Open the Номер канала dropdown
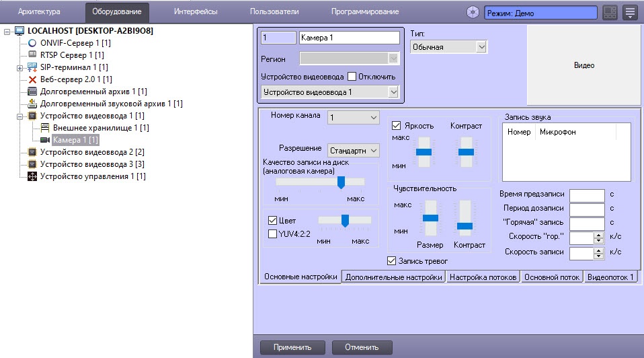 coord(353,118)
